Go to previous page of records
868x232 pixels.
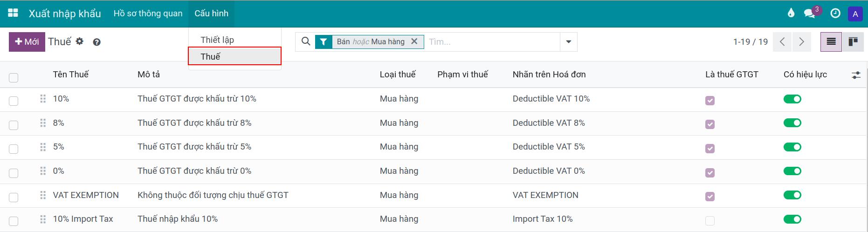click(782, 42)
